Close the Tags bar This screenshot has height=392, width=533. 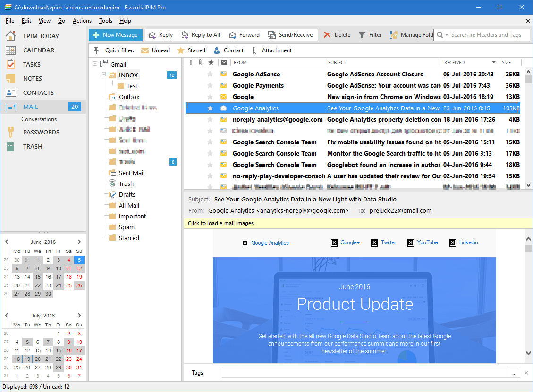[526, 373]
